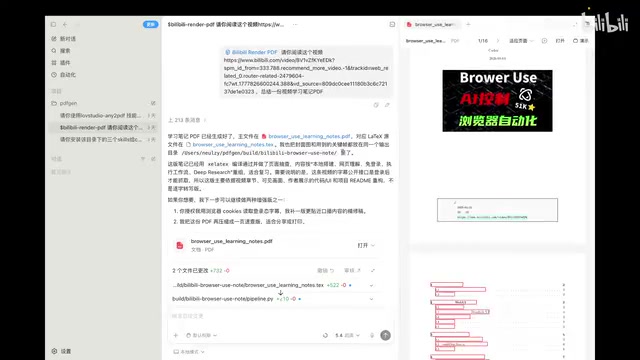Click the panel icon at preview top-right
640x360 pixels.
(x=587, y=24)
